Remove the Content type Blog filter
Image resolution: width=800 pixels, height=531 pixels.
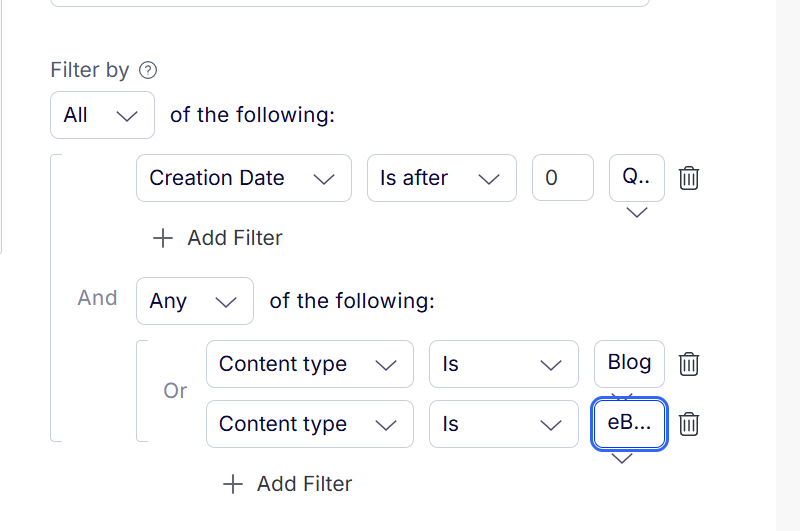tap(688, 364)
